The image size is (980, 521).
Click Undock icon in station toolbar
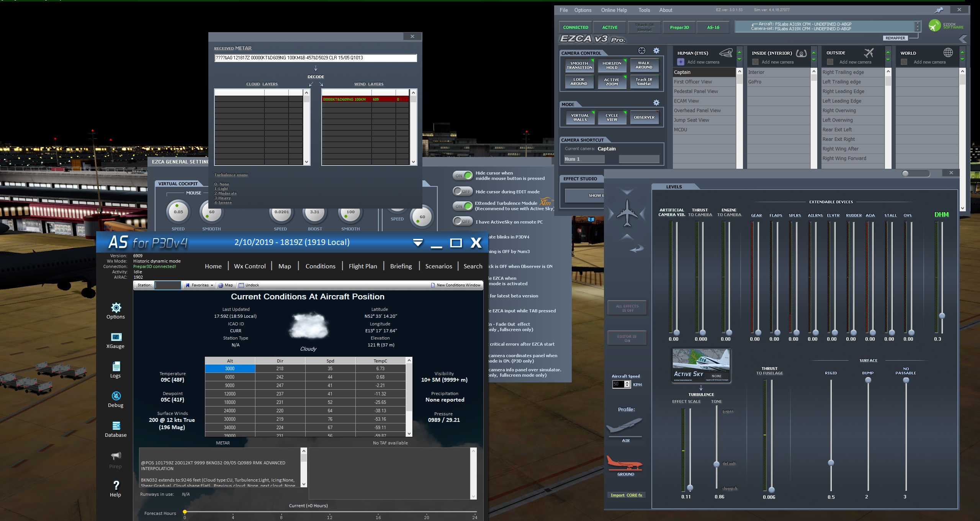(241, 285)
